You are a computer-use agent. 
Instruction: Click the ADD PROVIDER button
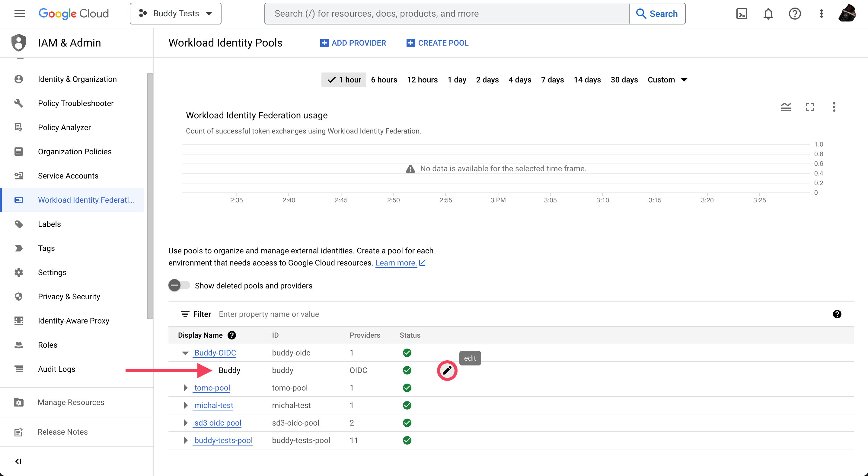353,43
